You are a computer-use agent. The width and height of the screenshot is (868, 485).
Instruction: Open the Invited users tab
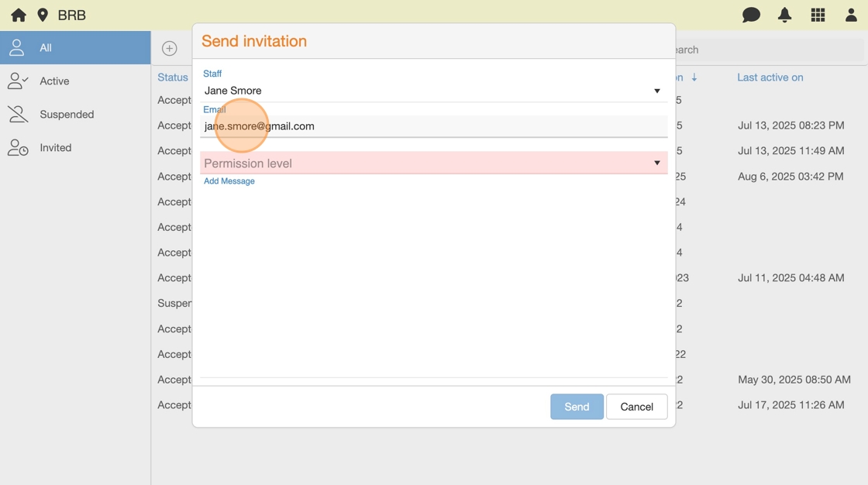[x=55, y=148]
